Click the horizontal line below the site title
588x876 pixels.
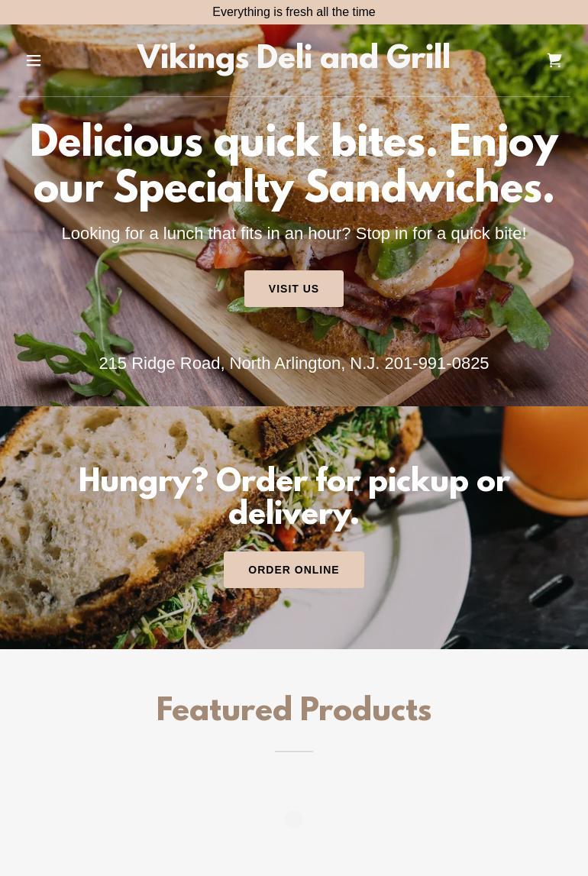click(294, 97)
